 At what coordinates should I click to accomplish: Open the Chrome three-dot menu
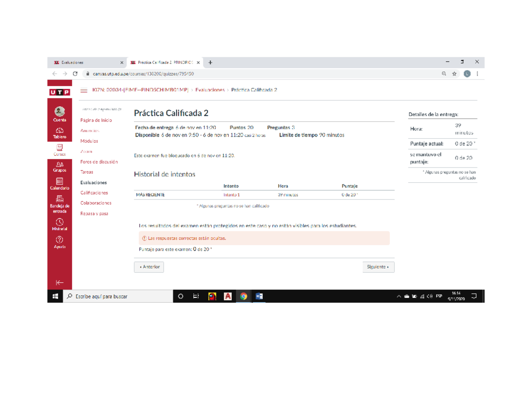tap(477, 74)
